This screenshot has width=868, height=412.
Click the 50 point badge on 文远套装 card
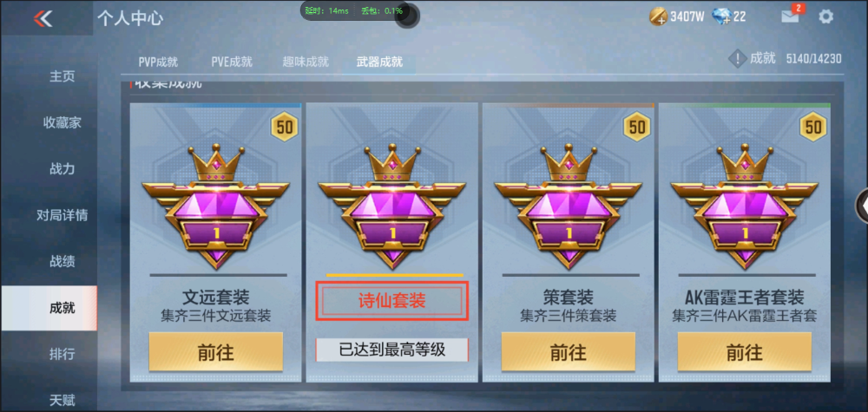285,128
